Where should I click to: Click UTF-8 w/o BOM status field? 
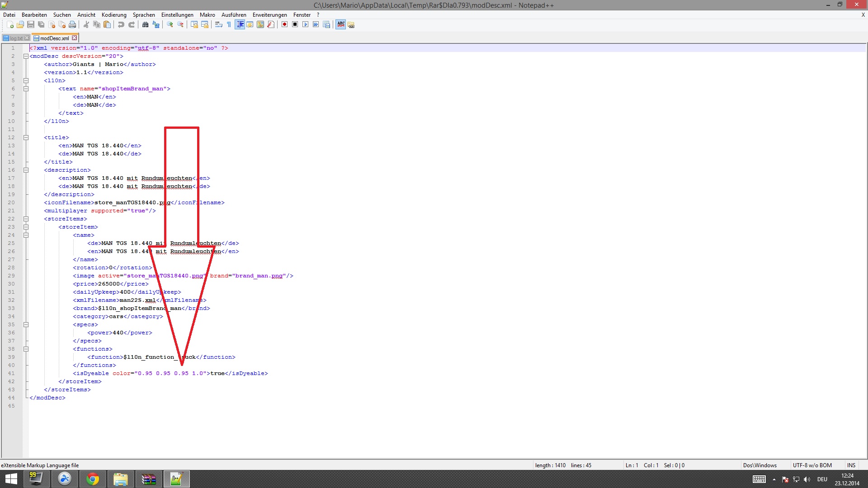(812, 465)
